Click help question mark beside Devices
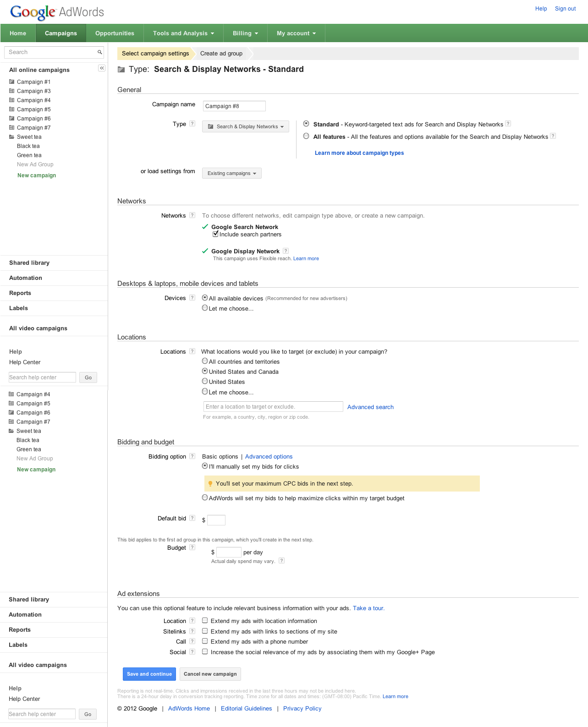The height and width of the screenshot is (727, 588). (192, 298)
